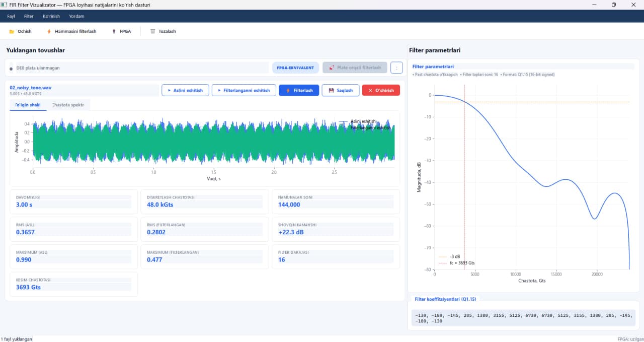Click the Filter darajasi value 16
Viewport: 644px width, 342px height.
(282, 260)
